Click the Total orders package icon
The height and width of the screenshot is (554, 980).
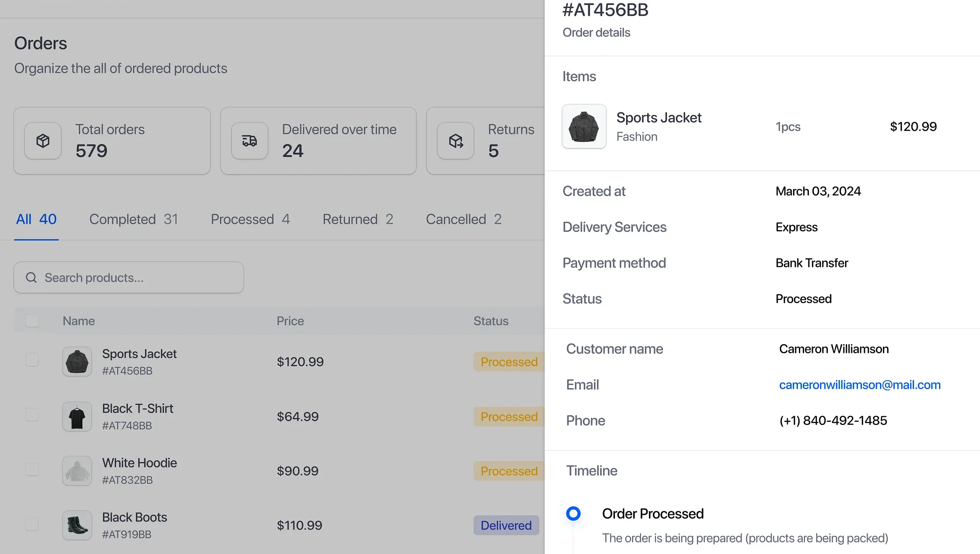42,141
